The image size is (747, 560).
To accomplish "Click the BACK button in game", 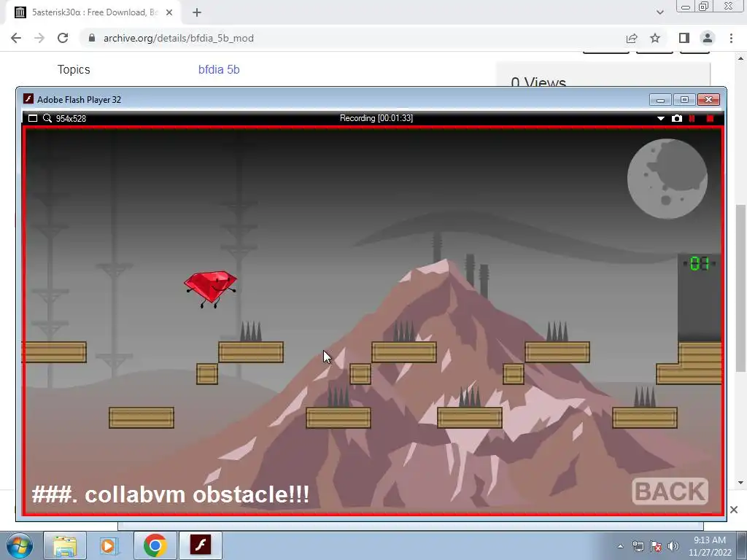I will pos(670,491).
